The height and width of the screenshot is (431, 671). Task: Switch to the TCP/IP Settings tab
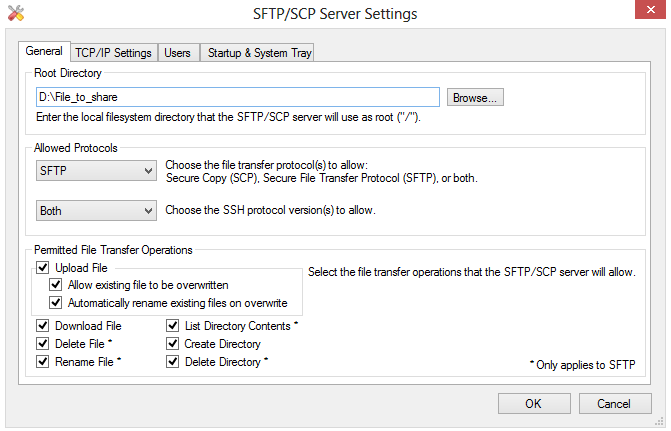(114, 53)
